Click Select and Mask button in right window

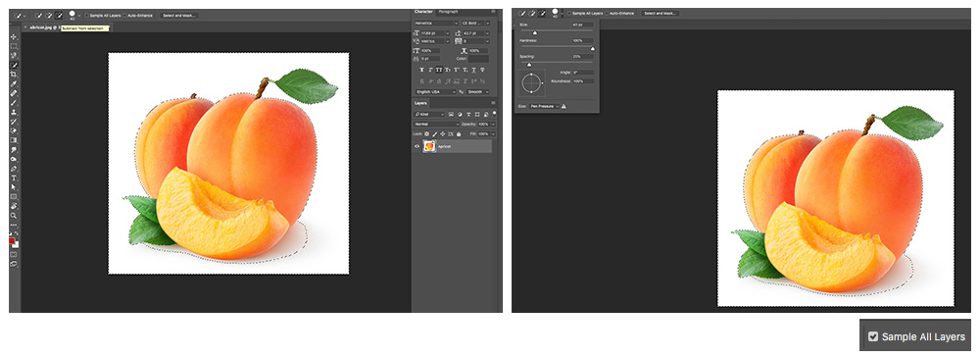coord(660,13)
